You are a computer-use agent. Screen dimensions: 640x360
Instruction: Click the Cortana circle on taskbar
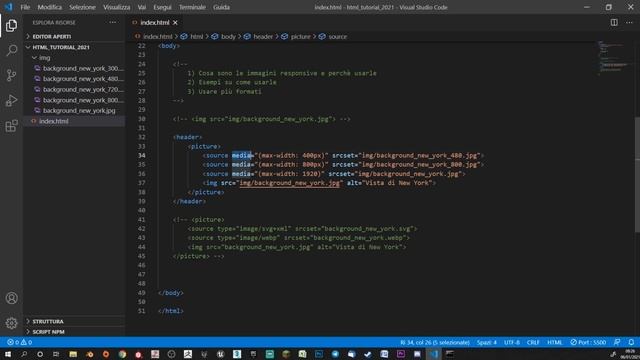40,354
